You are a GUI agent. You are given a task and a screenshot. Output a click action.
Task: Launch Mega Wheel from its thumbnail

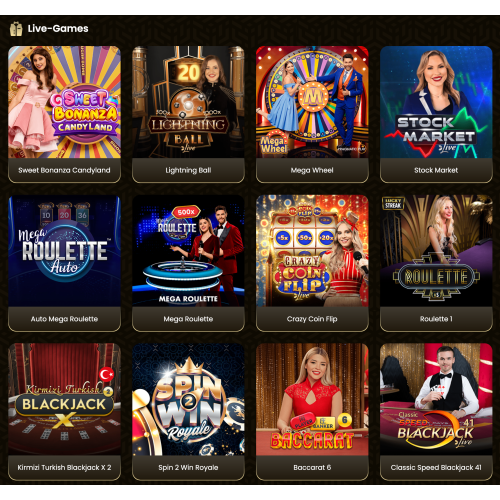tap(312, 102)
